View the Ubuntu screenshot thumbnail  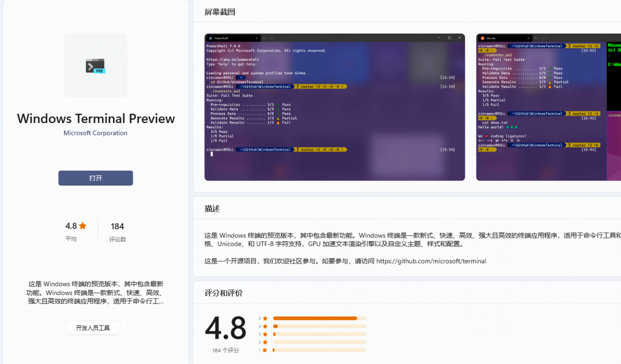coord(549,107)
